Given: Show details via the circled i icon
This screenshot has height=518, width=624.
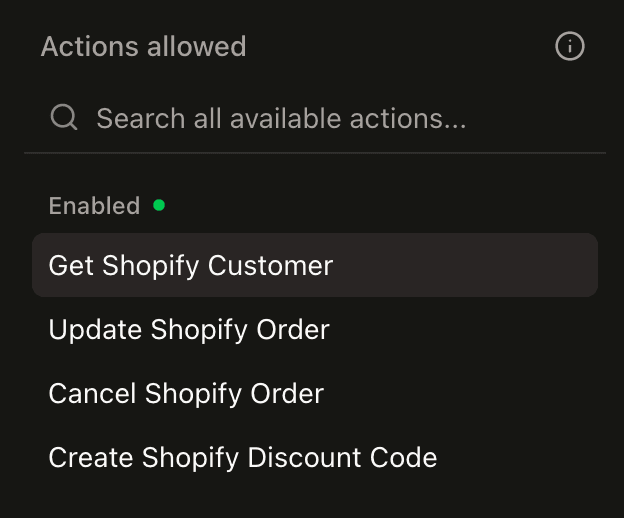Looking at the screenshot, I should pyautogui.click(x=570, y=46).
